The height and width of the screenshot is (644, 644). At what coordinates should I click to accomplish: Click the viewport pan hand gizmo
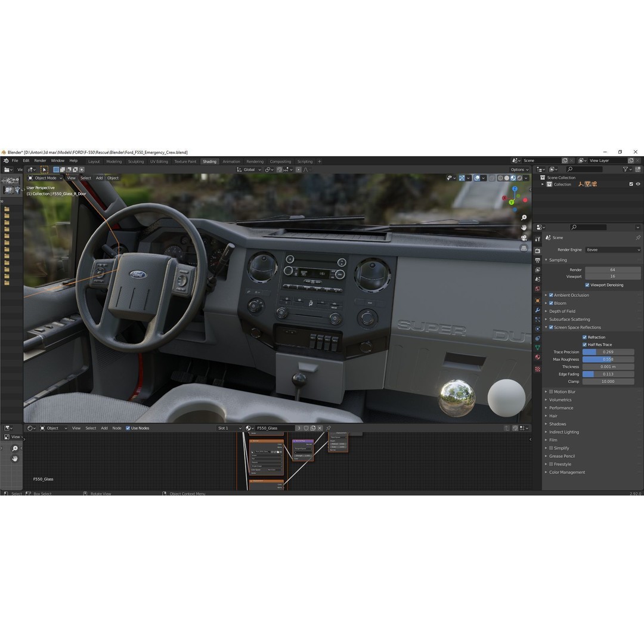pos(524,228)
